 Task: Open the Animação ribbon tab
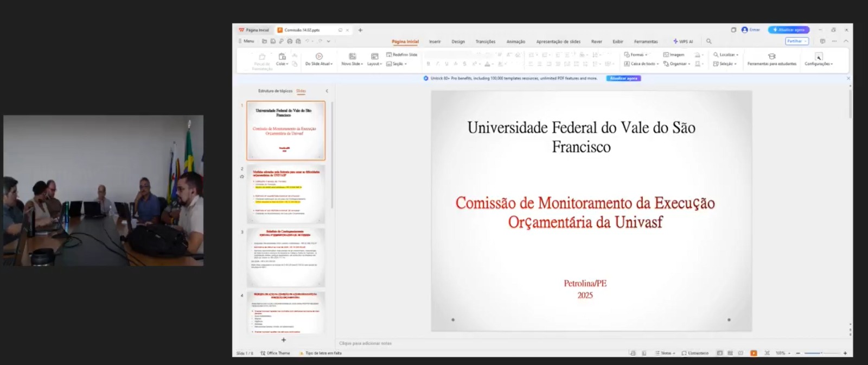pos(516,41)
